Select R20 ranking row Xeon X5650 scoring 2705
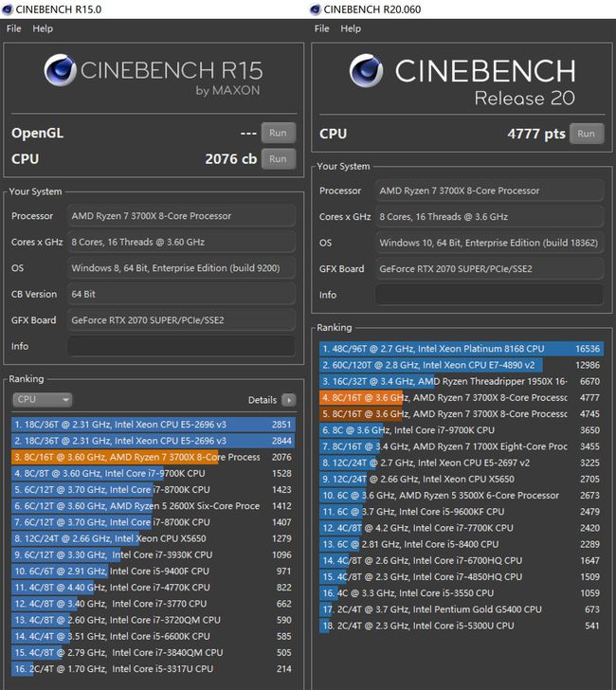This screenshot has height=690, width=616. coord(462,480)
